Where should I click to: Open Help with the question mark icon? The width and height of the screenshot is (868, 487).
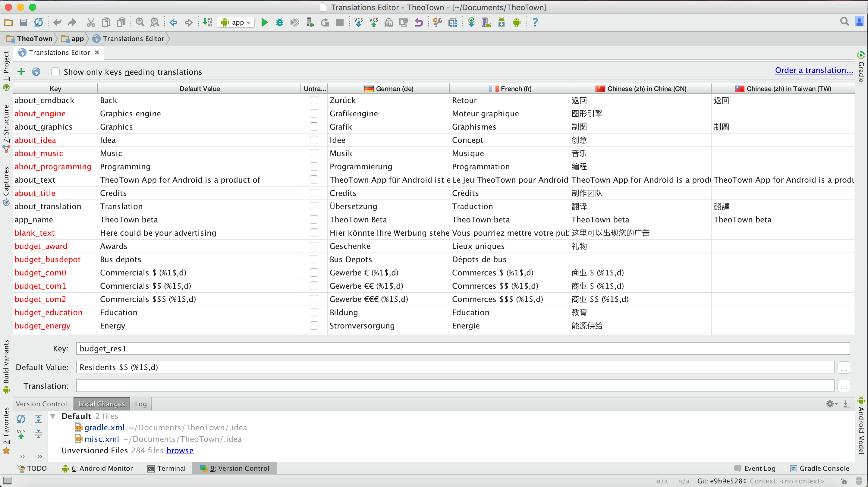tap(535, 23)
